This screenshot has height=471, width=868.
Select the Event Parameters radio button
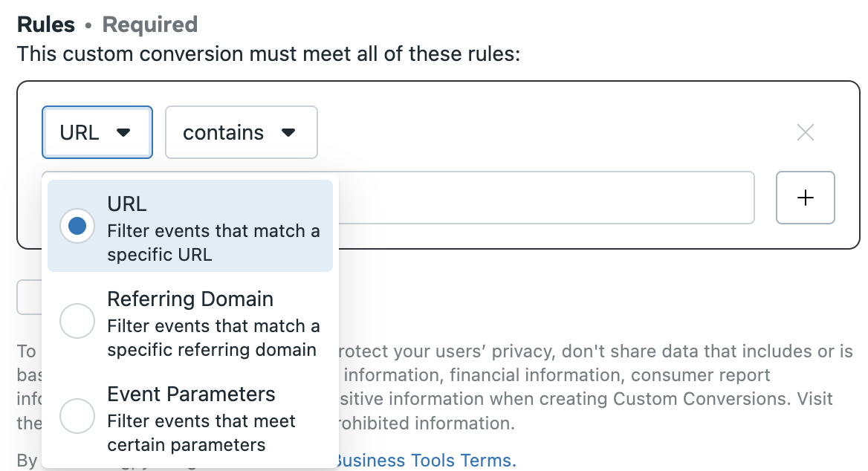pos(77,415)
